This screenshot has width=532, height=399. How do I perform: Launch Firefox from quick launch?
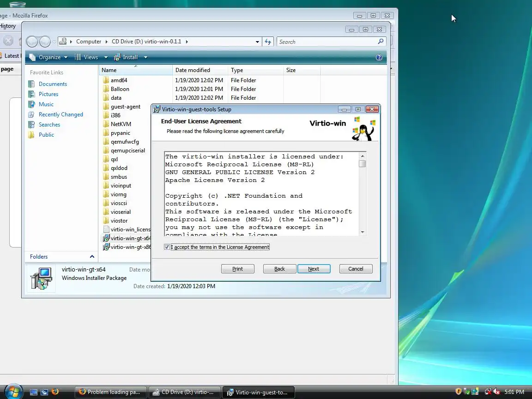(55, 392)
